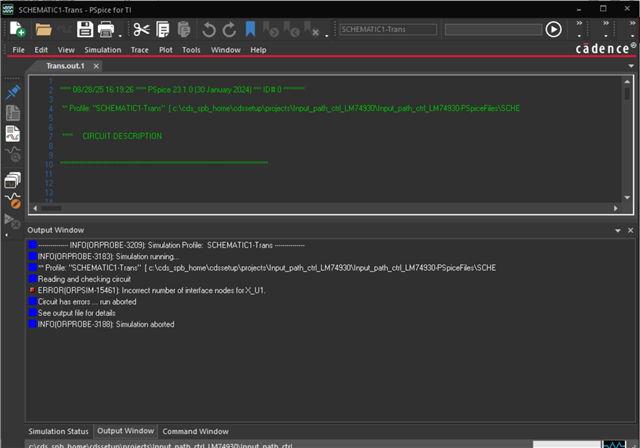Open the Tools menu
Viewport: 640px width, 448px height.
coord(191,50)
